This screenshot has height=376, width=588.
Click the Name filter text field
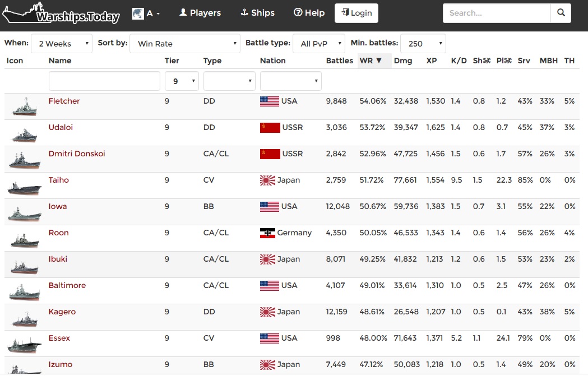pos(104,81)
